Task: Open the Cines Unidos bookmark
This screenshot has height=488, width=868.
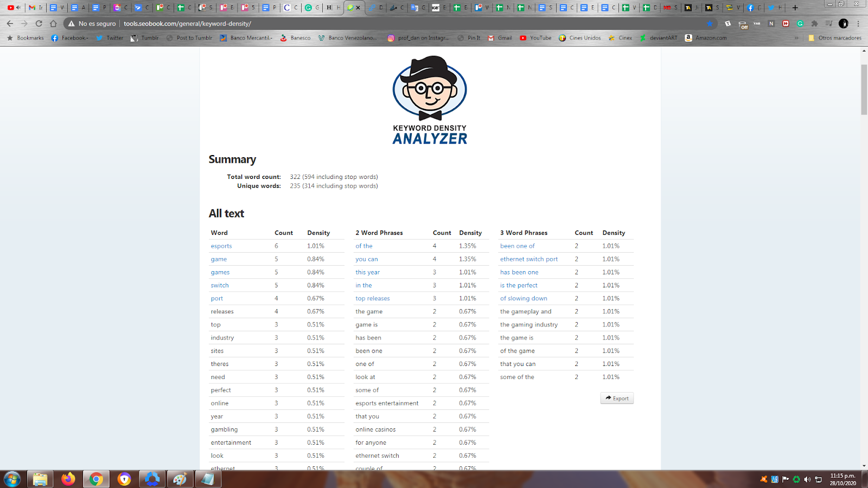Action: tap(580, 38)
